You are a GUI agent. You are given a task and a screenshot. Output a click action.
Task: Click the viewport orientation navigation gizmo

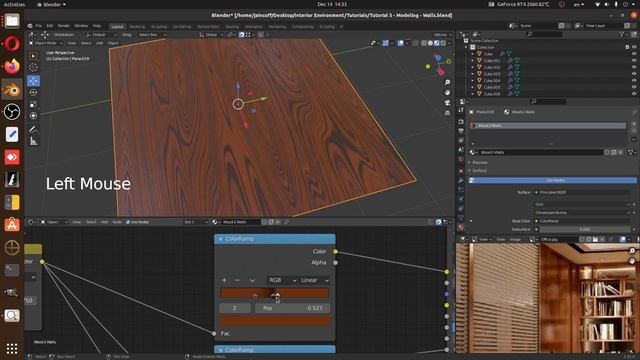tap(439, 64)
